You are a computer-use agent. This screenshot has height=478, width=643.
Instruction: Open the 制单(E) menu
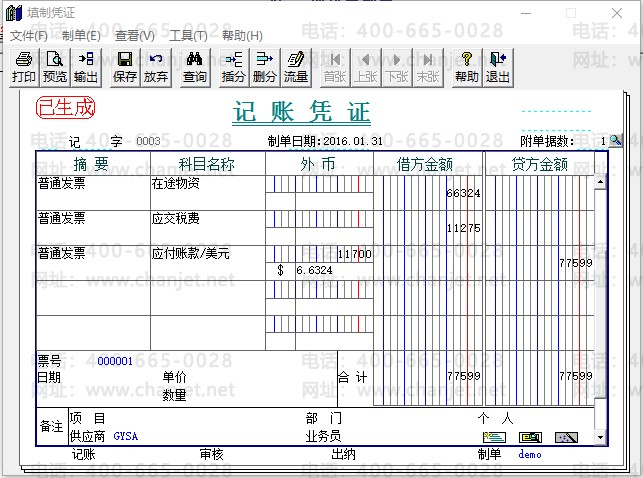click(x=81, y=36)
